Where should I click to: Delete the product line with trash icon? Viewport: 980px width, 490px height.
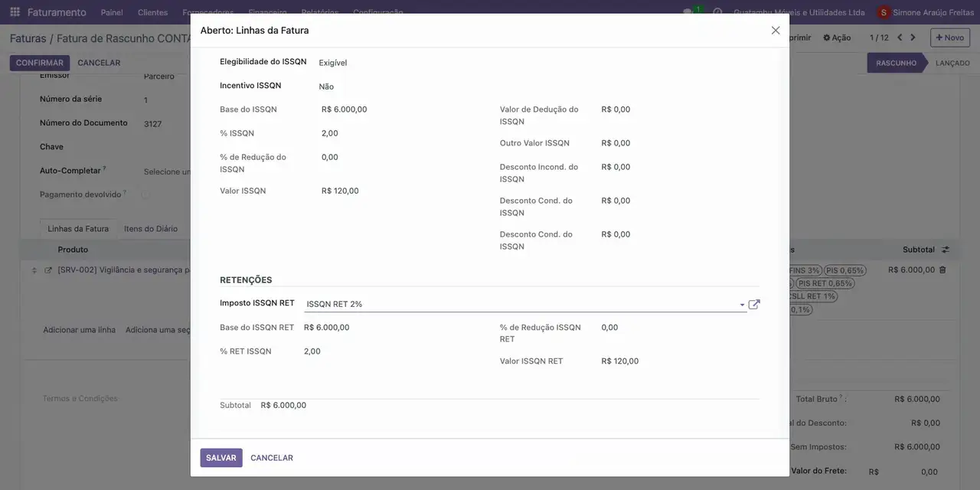942,270
